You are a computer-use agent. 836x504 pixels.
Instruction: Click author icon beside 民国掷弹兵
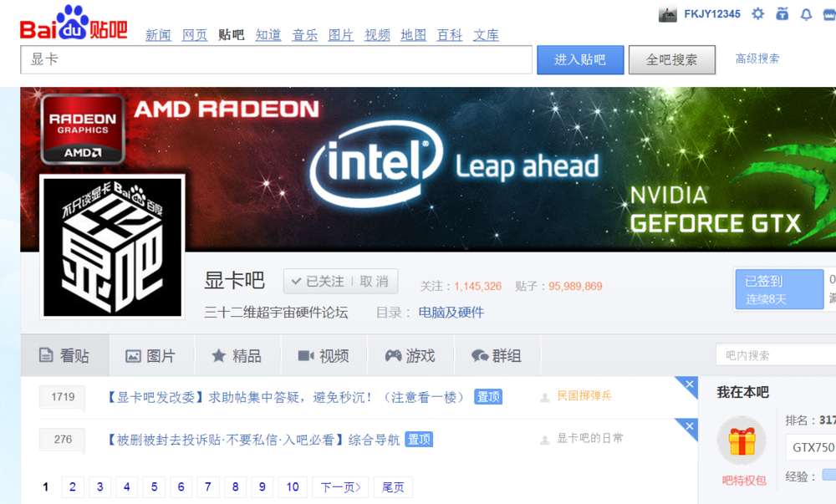click(x=545, y=398)
